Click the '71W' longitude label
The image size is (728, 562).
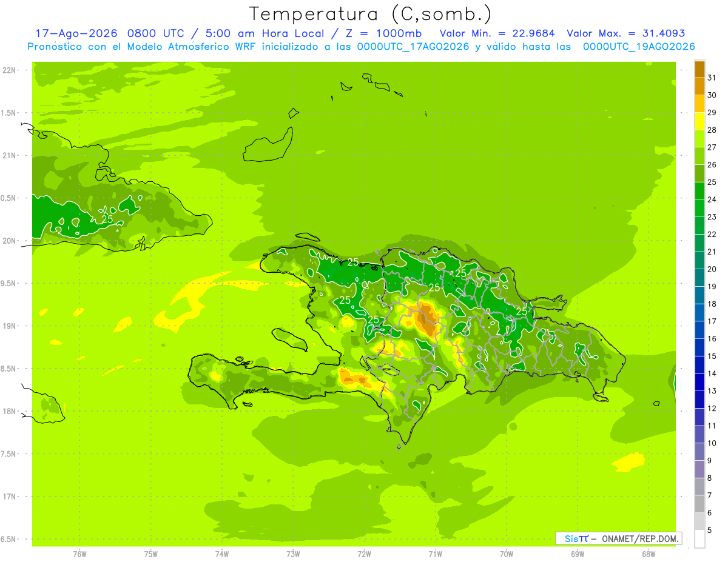click(435, 554)
